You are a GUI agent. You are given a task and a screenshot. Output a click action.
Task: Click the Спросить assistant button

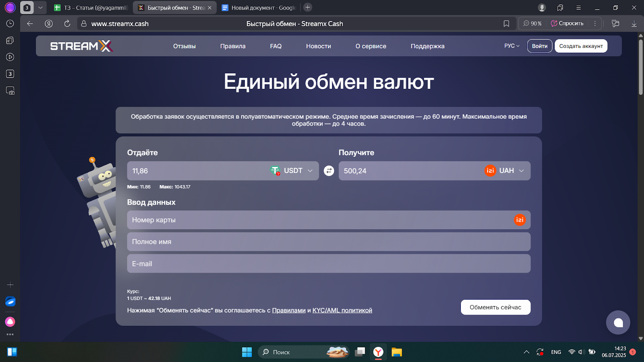point(567,23)
